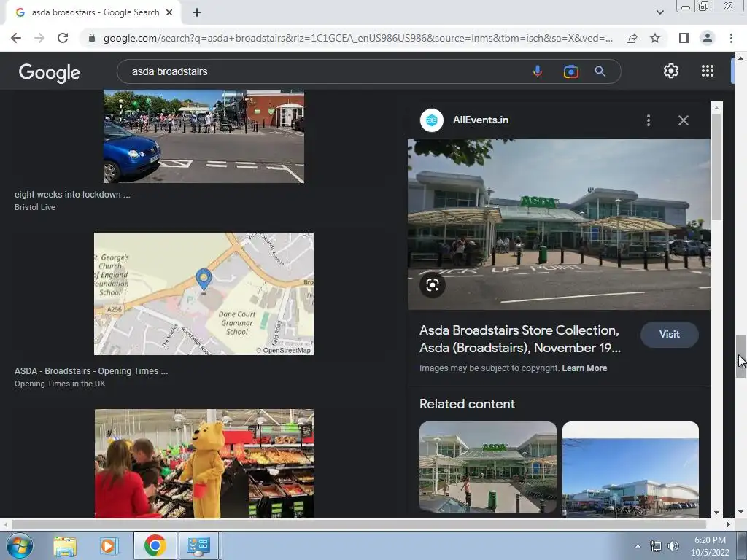Open Google quick settings gear
Image resolution: width=747 pixels, height=560 pixels.
point(671,71)
